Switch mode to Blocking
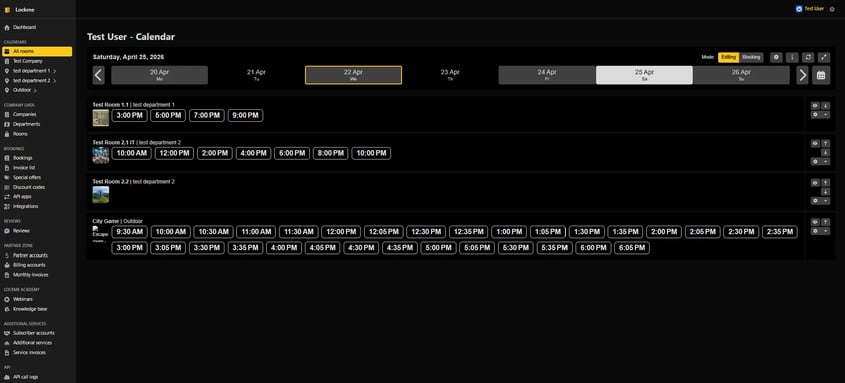The width and height of the screenshot is (845, 383). [x=751, y=57]
